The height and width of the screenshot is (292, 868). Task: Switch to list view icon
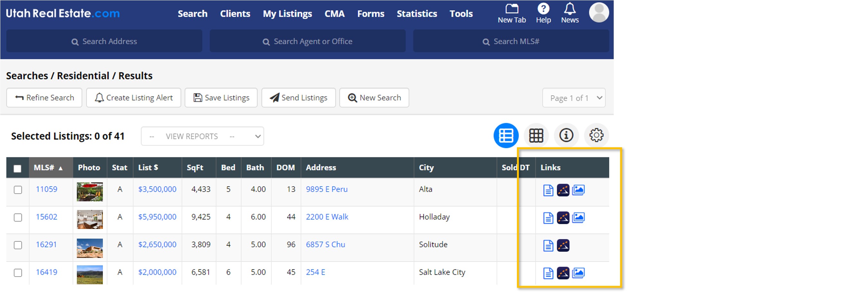[x=505, y=135]
